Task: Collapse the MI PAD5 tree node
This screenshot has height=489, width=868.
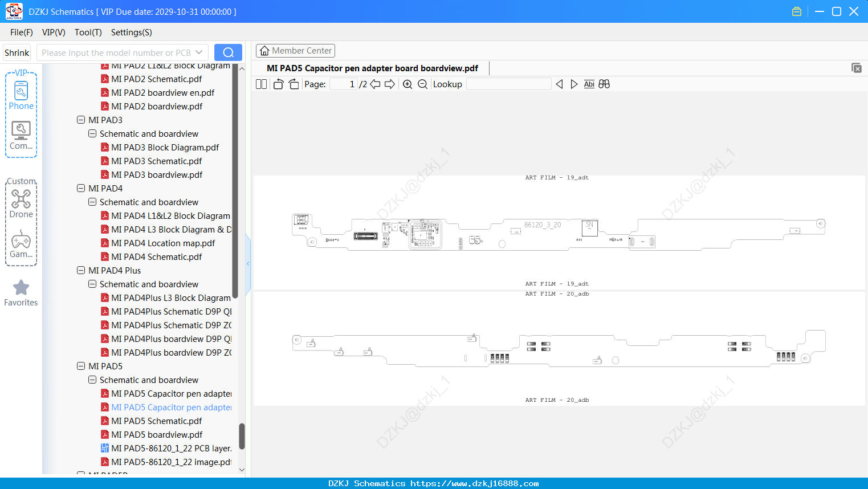Action: (81, 366)
